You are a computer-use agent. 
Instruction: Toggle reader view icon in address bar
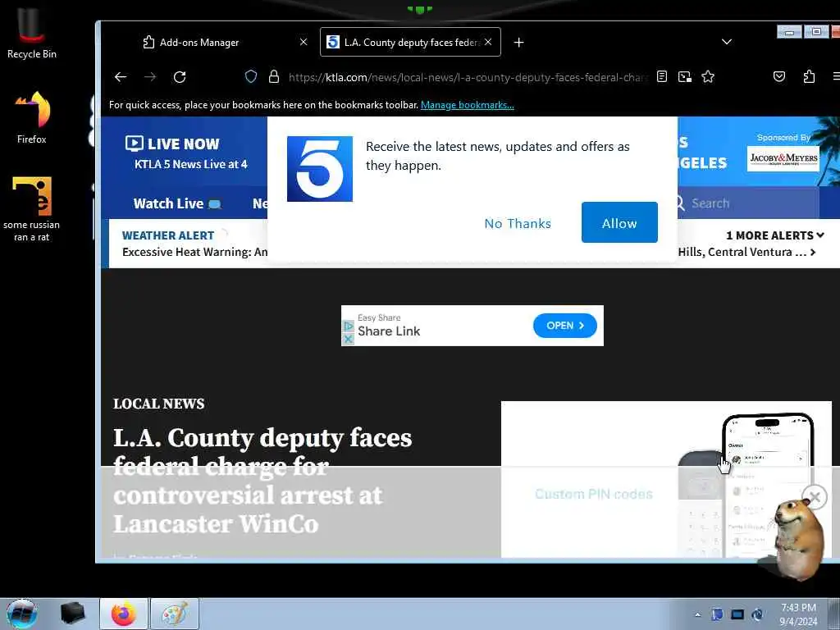coord(662,76)
